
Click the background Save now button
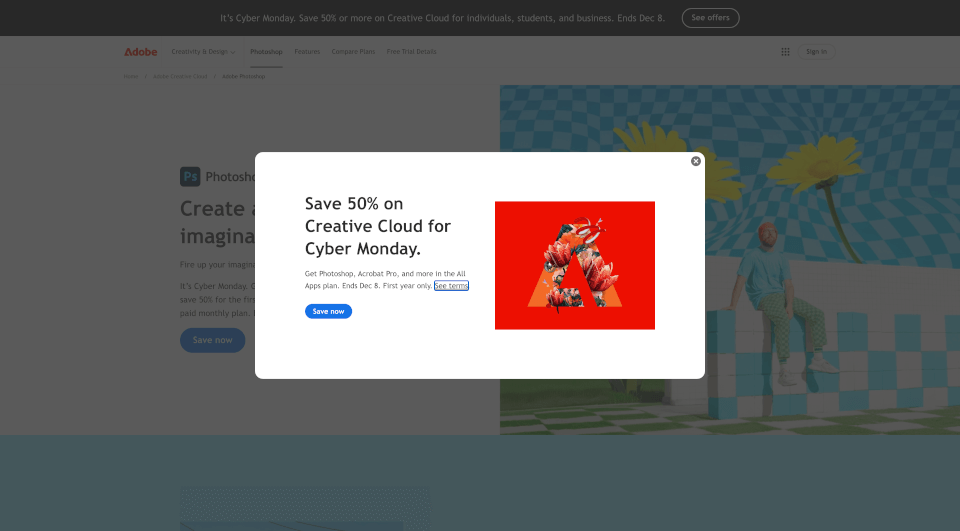click(x=212, y=340)
